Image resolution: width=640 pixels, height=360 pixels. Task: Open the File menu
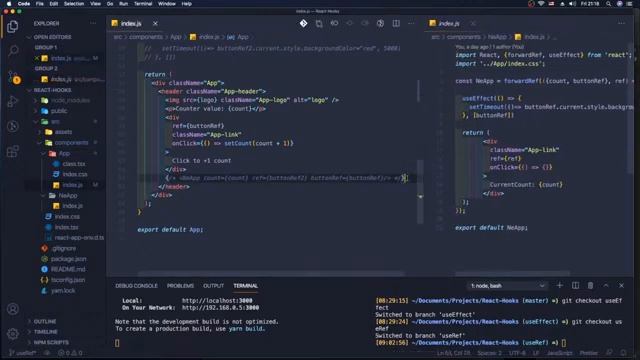click(x=39, y=4)
